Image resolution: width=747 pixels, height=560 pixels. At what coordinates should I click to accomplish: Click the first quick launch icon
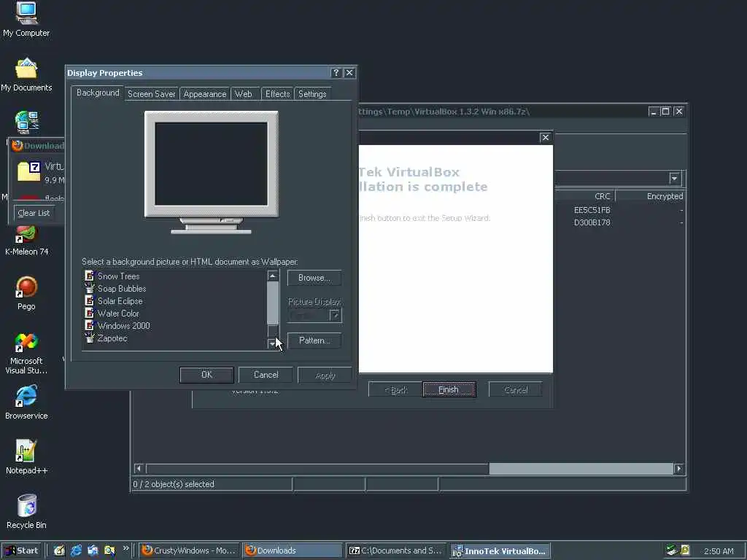tap(59, 551)
